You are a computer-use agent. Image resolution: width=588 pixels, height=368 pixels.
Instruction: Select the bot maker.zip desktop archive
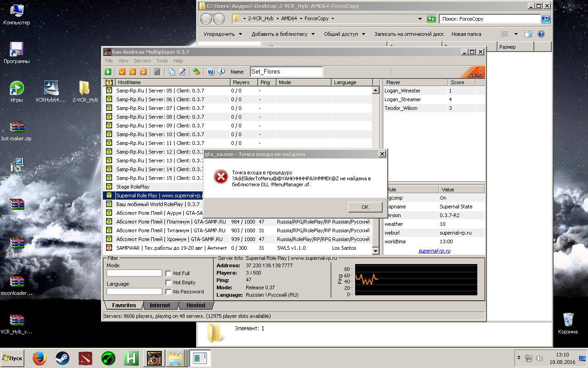click(x=17, y=131)
